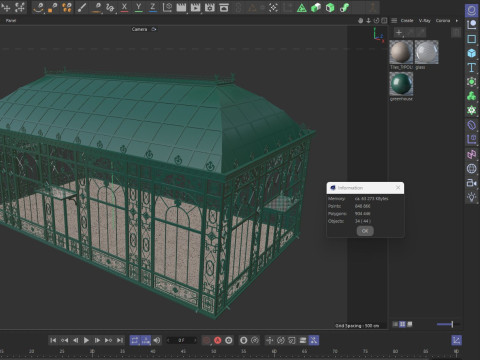Screen dimensions: 480x360
Task: Select the paint brush tool
Action: (x=82, y=7)
